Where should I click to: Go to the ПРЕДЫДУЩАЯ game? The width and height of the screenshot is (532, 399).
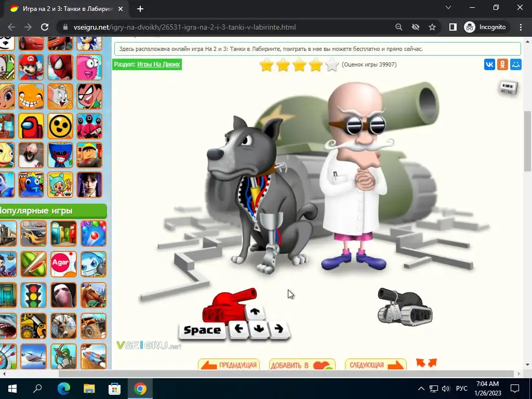[229, 364]
